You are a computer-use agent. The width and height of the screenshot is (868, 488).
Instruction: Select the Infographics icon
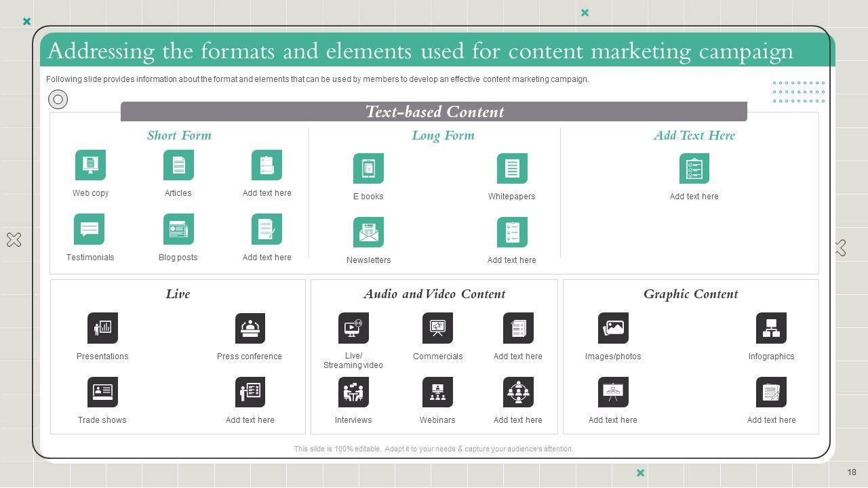tap(771, 328)
